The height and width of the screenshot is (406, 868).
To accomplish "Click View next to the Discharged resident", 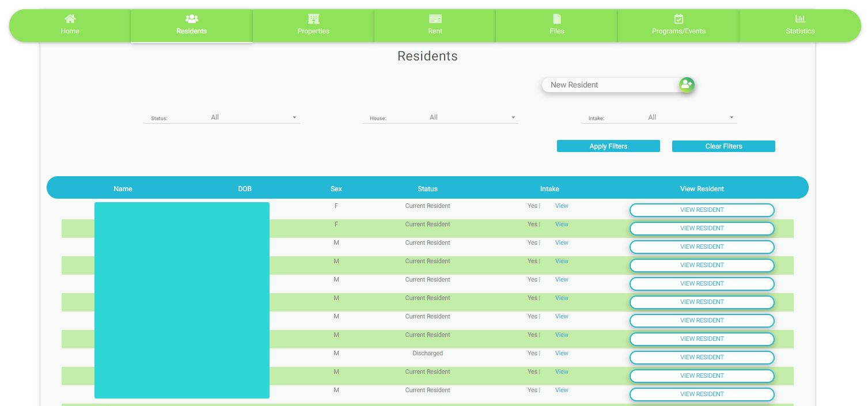I will click(x=561, y=353).
